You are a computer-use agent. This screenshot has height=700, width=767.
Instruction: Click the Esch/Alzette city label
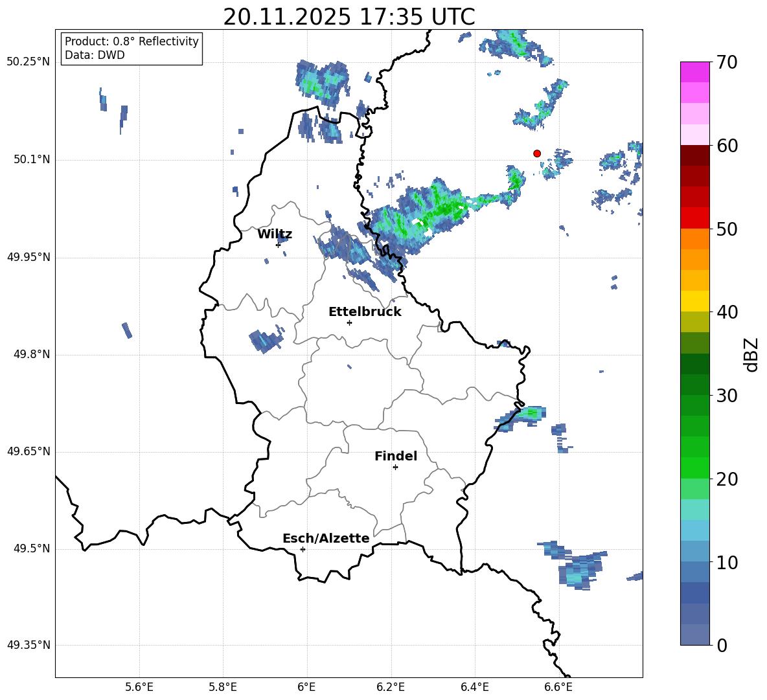[x=326, y=538]
